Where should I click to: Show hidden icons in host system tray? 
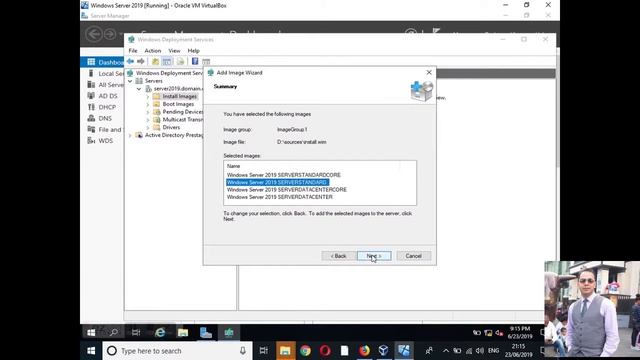pyautogui.click(x=445, y=351)
